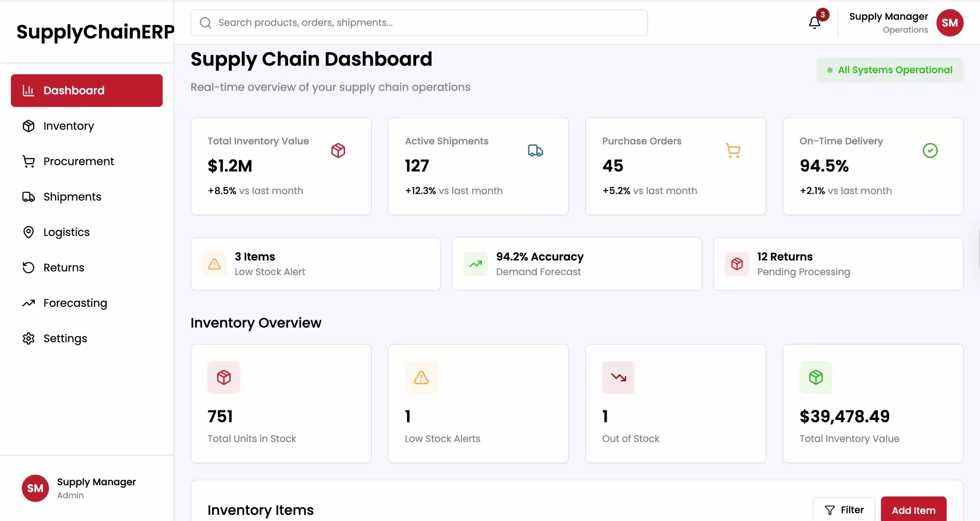Click the package icon next to 12 Returns

737,264
